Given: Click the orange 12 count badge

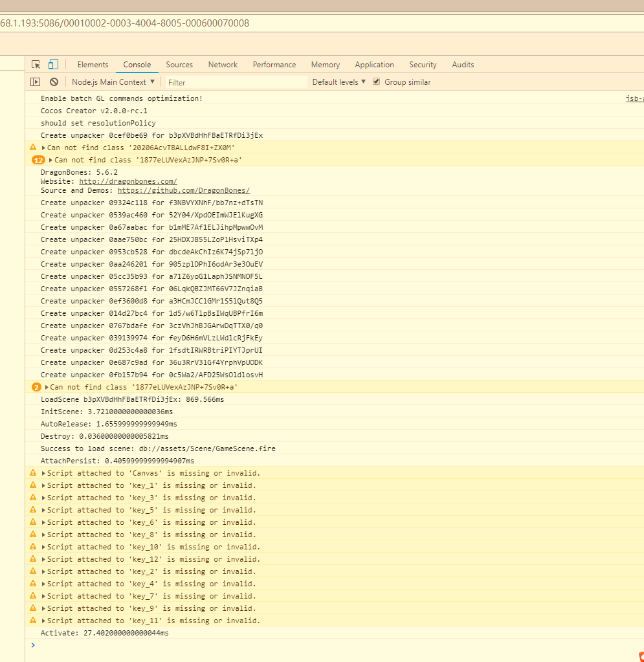Looking at the screenshot, I should [38, 160].
